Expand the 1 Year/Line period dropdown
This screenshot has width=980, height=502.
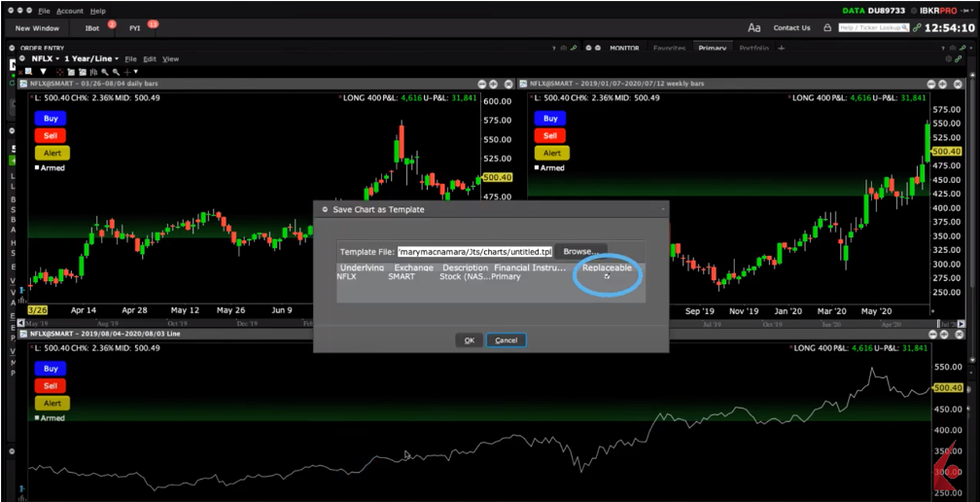click(116, 59)
